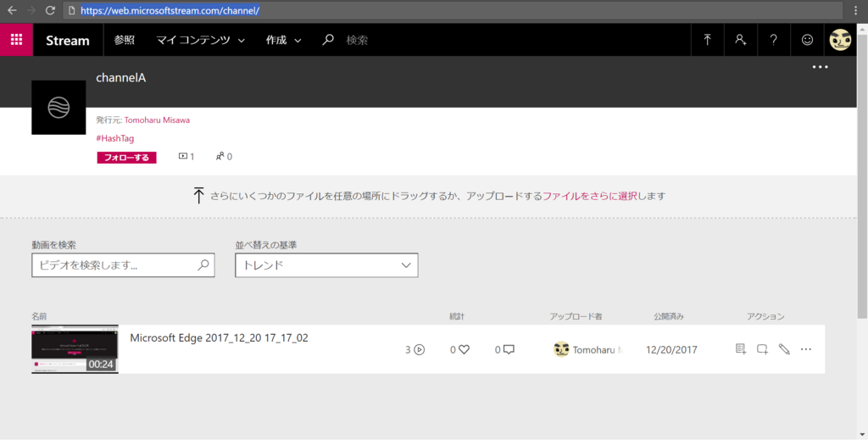
Task: Like the video with heart icon
Action: tap(464, 350)
